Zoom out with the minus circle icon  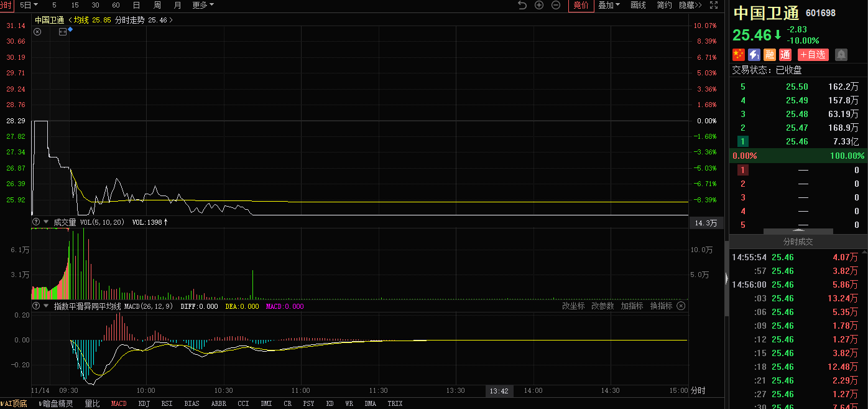pyautogui.click(x=556, y=5)
